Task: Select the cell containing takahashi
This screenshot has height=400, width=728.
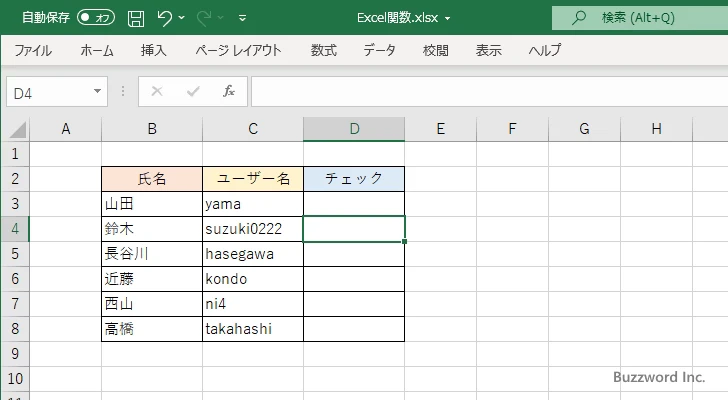Action: click(x=253, y=329)
